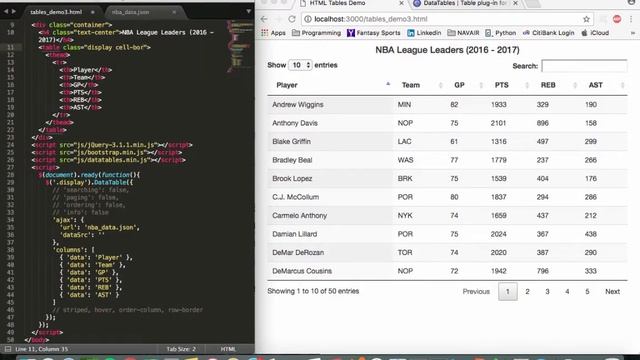Viewport: 640px width, 360px height.
Task: Open the Chrome three-dot menu
Action: tap(631, 19)
